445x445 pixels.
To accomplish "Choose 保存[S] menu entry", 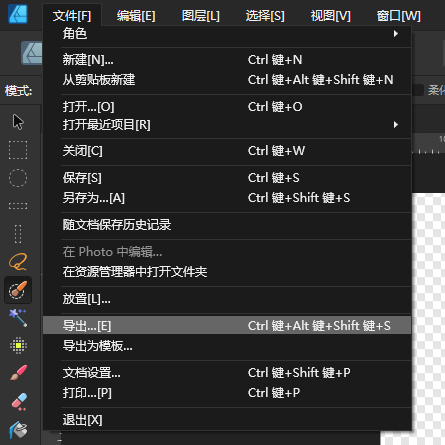I will [227, 178].
